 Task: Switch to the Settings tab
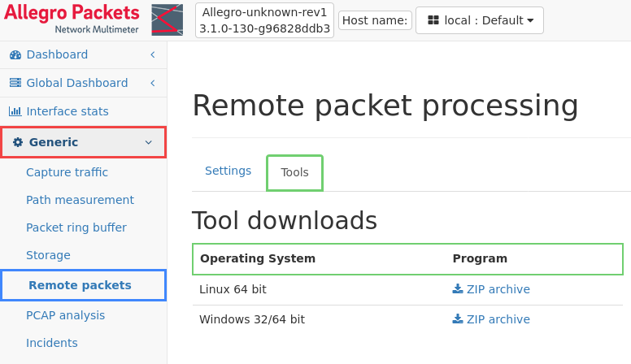pyautogui.click(x=228, y=171)
